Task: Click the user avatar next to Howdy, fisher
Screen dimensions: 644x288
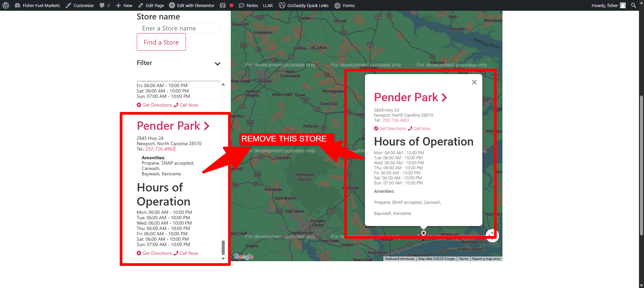Action: (x=623, y=5)
